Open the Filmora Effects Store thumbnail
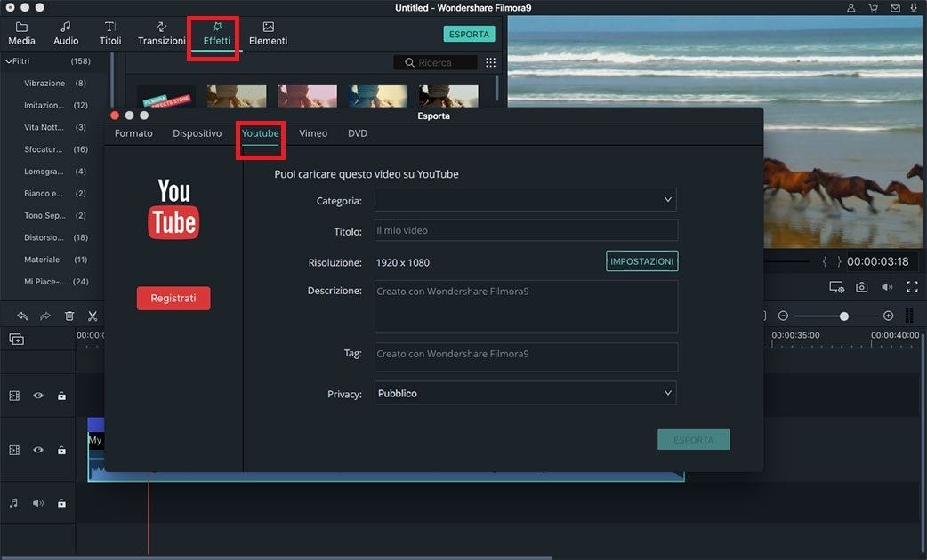 166,96
